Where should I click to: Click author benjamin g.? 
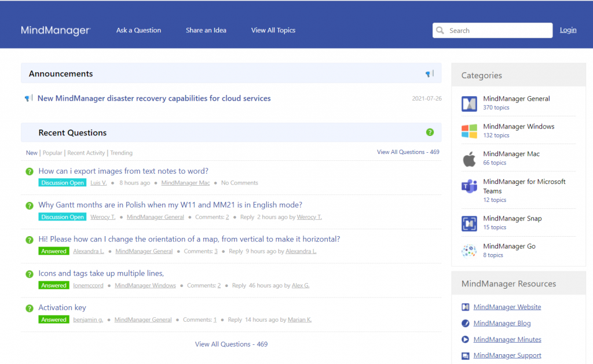tap(88, 320)
